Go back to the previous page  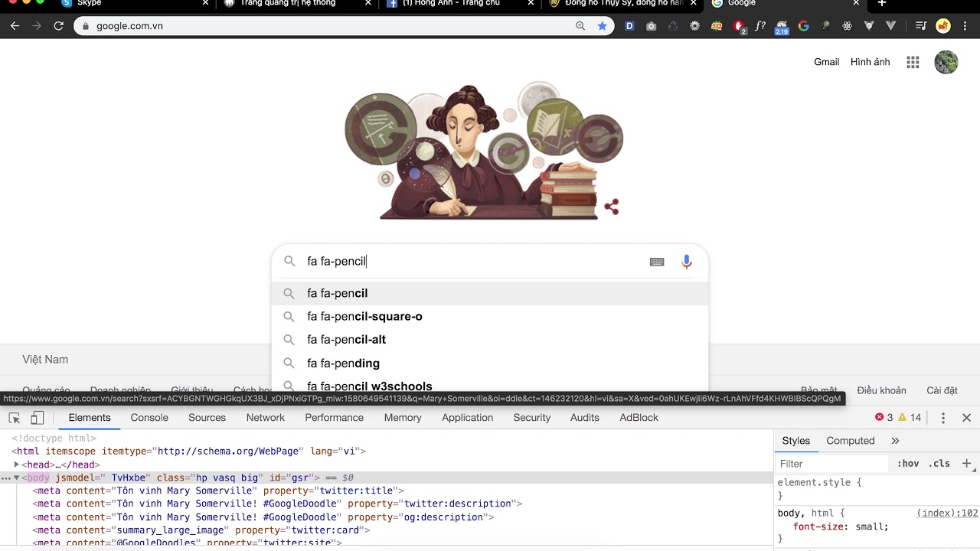coord(15,26)
